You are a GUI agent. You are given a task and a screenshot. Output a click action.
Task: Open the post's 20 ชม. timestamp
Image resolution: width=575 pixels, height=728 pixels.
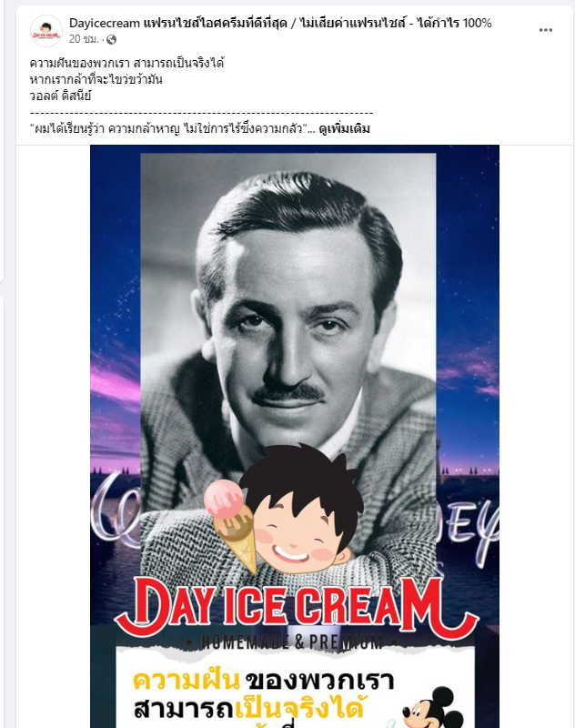[84, 39]
